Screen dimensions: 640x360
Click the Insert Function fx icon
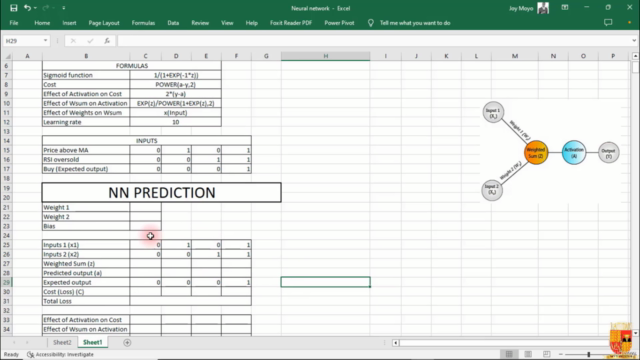107,41
